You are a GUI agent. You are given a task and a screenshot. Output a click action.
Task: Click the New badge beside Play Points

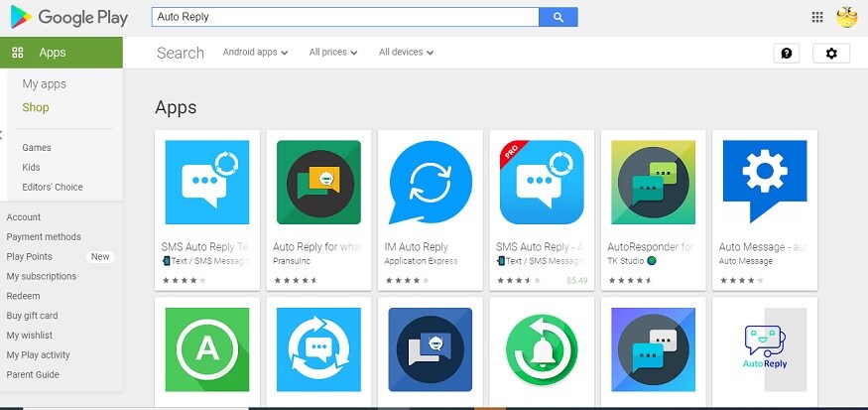pyautogui.click(x=100, y=256)
